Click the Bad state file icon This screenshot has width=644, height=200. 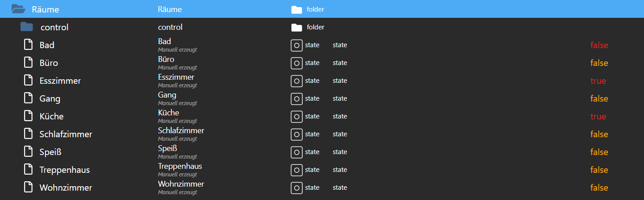click(29, 45)
